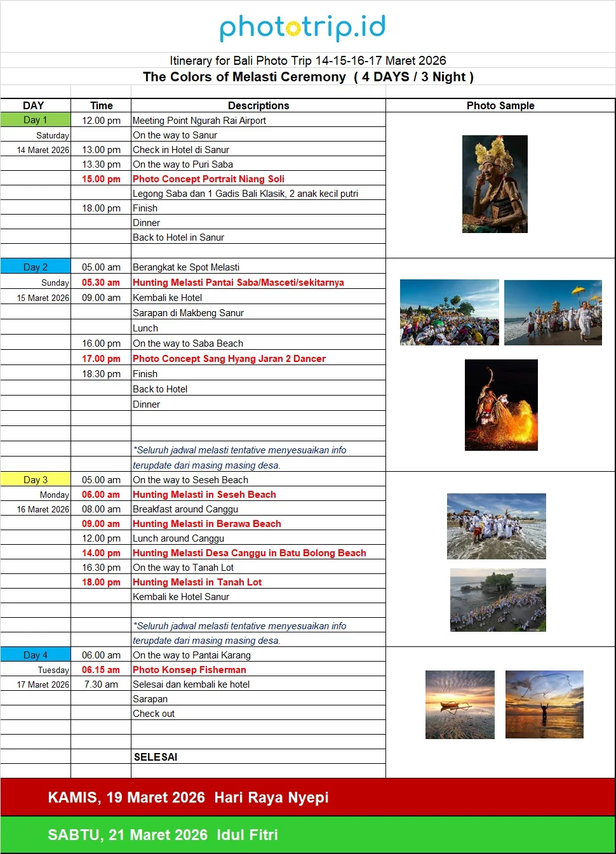This screenshot has height=854, width=616.
Task: Select the 'DAY' column header
Action: [34, 105]
